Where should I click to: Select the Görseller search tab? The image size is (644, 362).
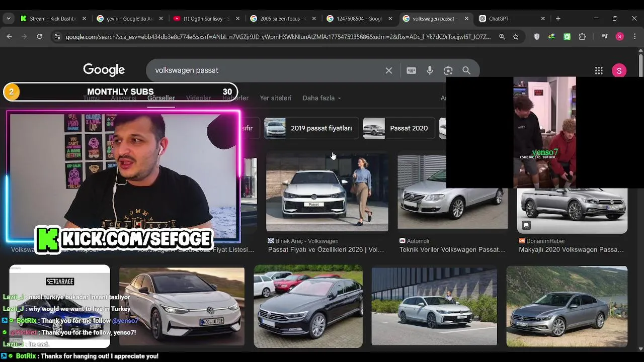[x=161, y=98]
